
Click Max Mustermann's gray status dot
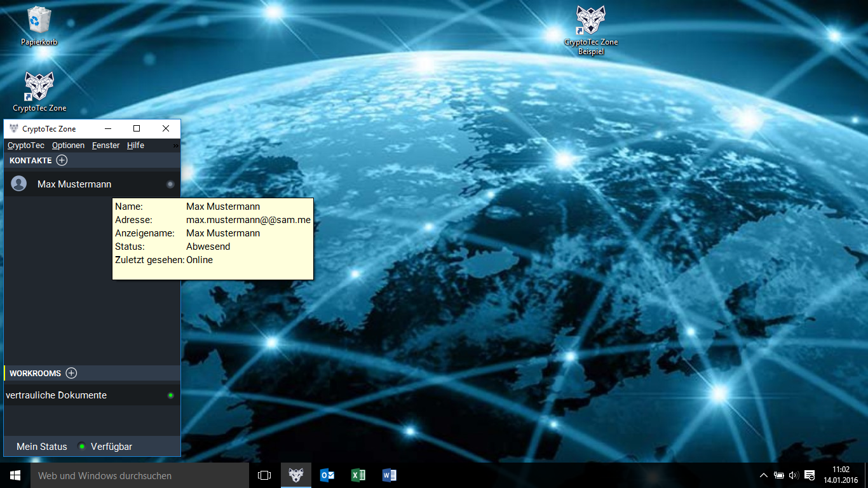(x=170, y=184)
